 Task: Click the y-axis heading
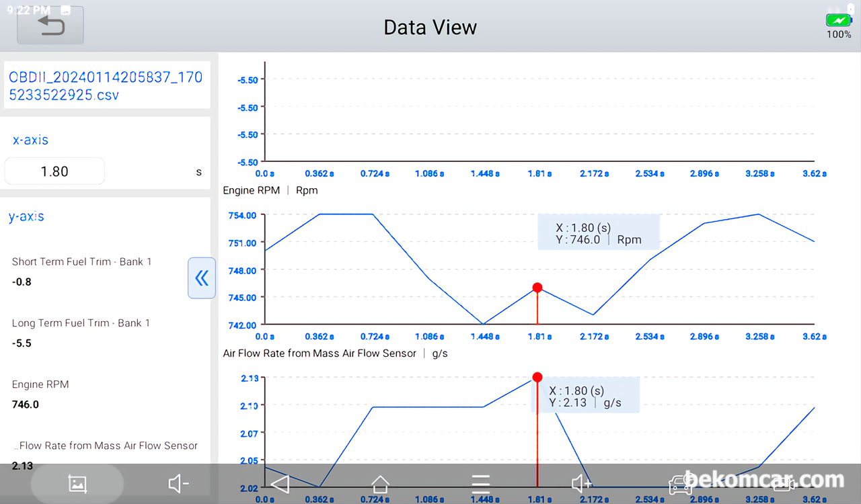(x=26, y=216)
